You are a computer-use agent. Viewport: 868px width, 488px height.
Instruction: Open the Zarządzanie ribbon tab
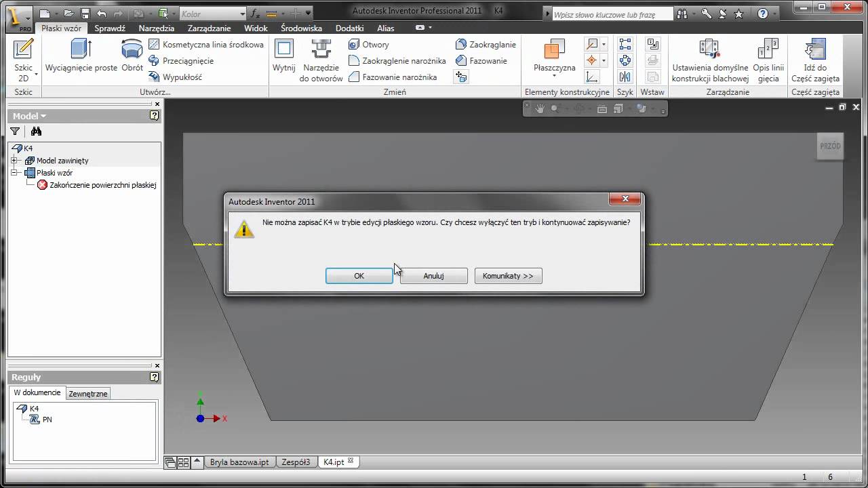[x=209, y=28]
